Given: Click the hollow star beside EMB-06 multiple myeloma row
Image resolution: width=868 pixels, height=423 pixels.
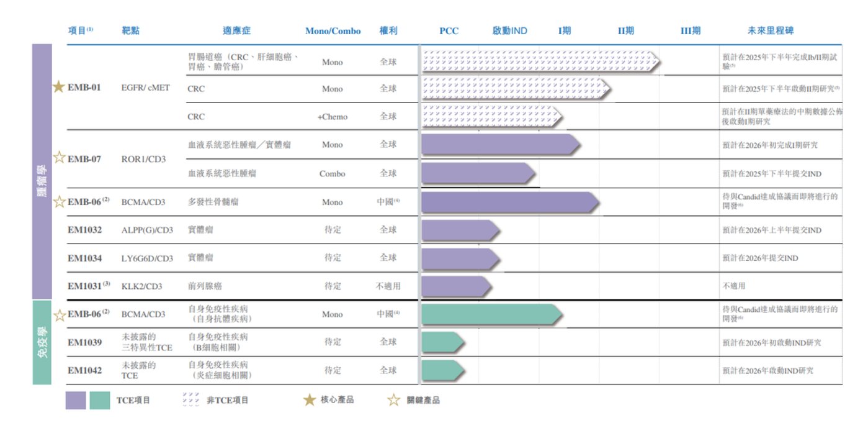Looking at the screenshot, I should coord(59,201).
